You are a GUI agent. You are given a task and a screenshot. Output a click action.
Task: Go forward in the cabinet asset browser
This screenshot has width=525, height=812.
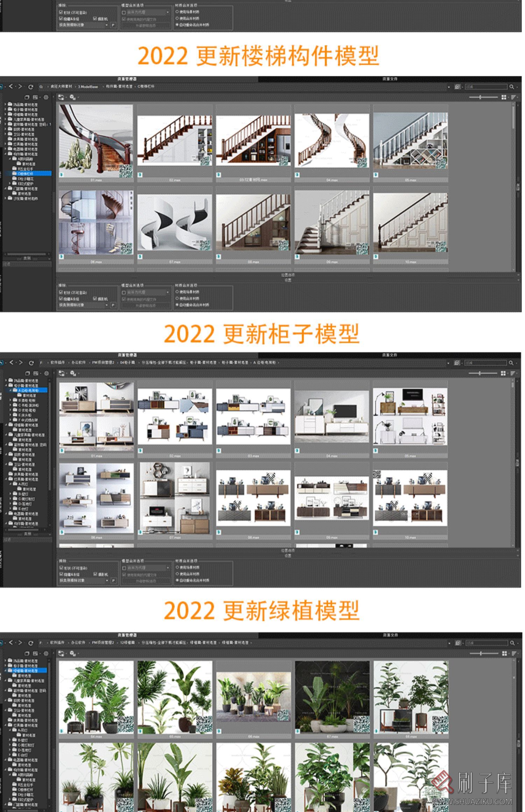[20, 362]
